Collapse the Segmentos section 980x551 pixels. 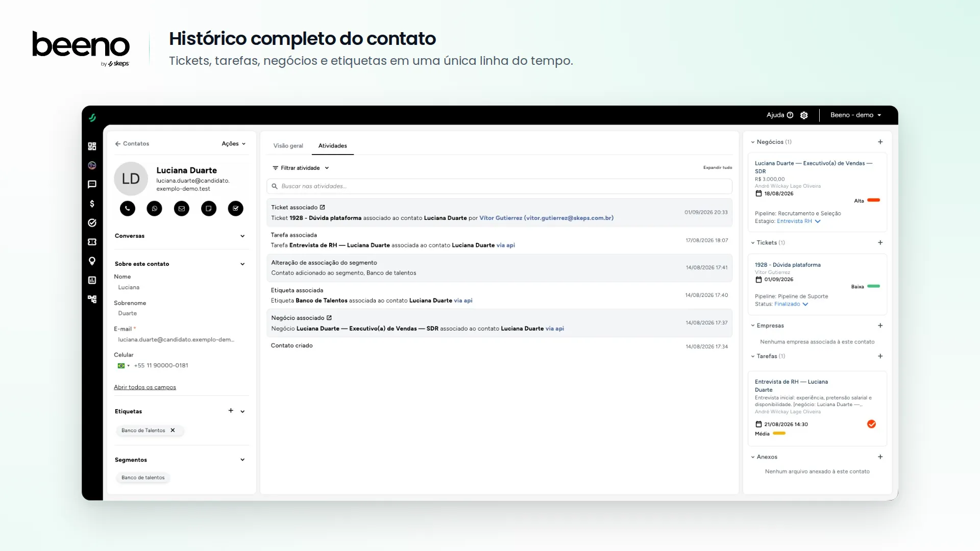pyautogui.click(x=242, y=460)
